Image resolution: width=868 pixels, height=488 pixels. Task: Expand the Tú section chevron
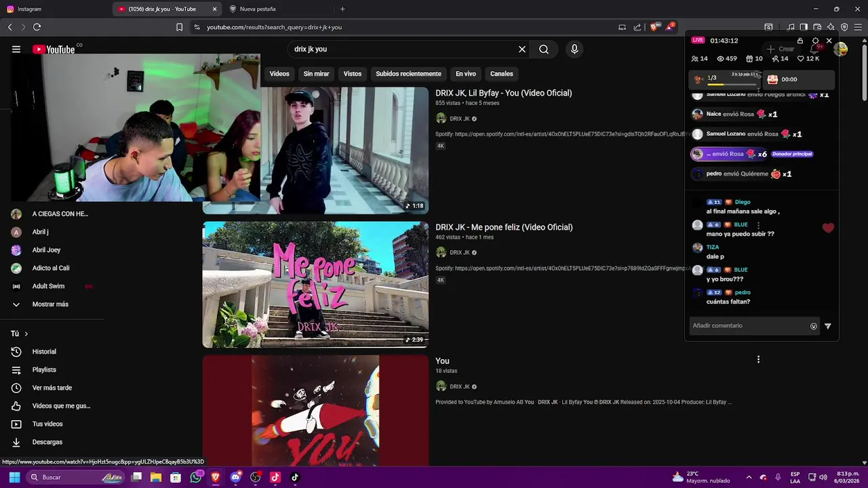coord(26,333)
